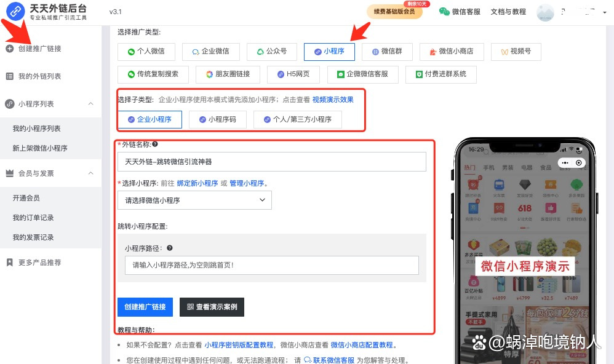Viewport: 614px width, 364px height.
Task: Open 文档与教程 in the top bar
Action: coord(508,12)
